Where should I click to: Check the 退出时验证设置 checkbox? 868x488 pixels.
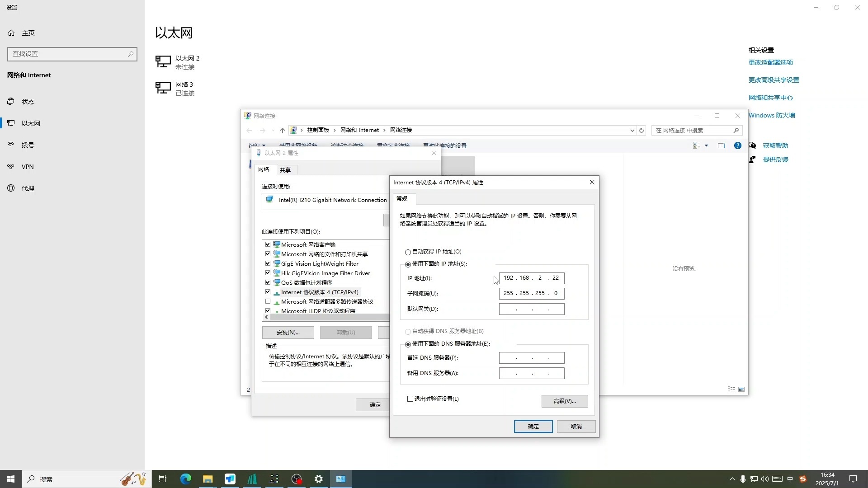pyautogui.click(x=410, y=399)
